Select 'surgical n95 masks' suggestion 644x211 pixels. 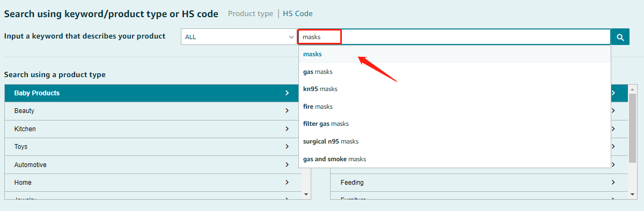pyautogui.click(x=455, y=141)
